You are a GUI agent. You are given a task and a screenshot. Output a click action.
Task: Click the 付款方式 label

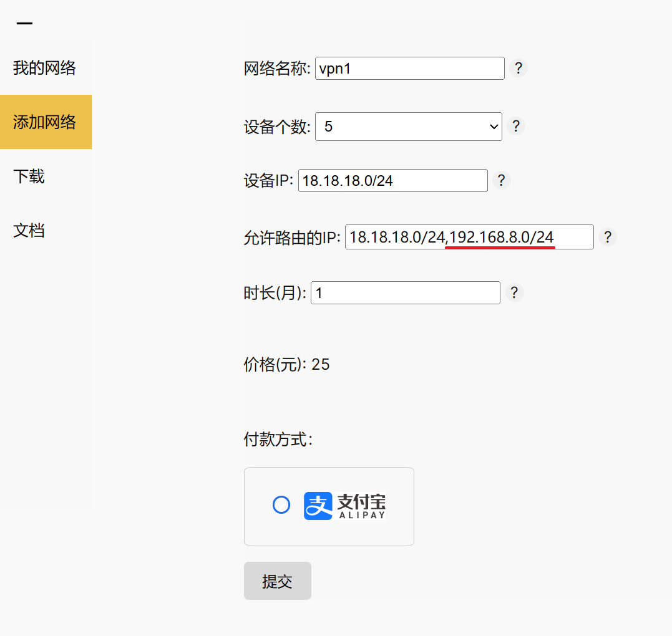(x=278, y=440)
